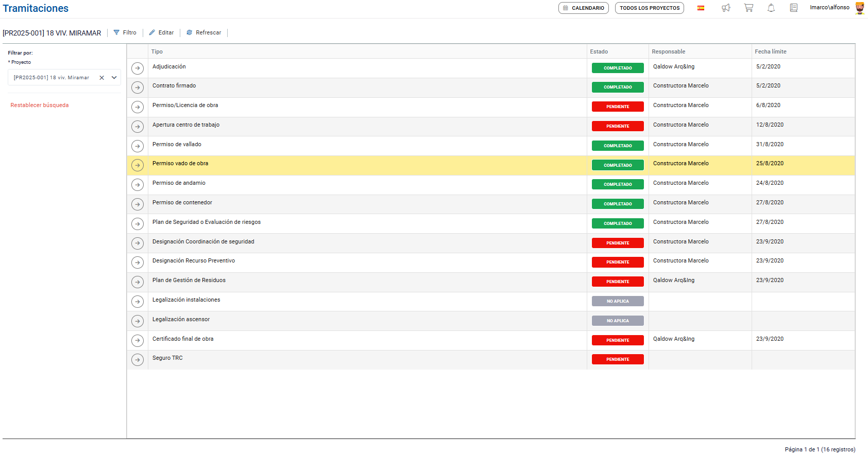Open the Seguro TRC row arrow
868x455 pixels.
(x=138, y=360)
